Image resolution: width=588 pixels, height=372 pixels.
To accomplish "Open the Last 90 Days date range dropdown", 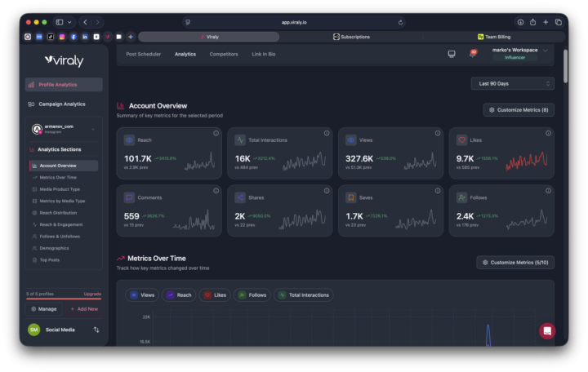I will (512, 83).
